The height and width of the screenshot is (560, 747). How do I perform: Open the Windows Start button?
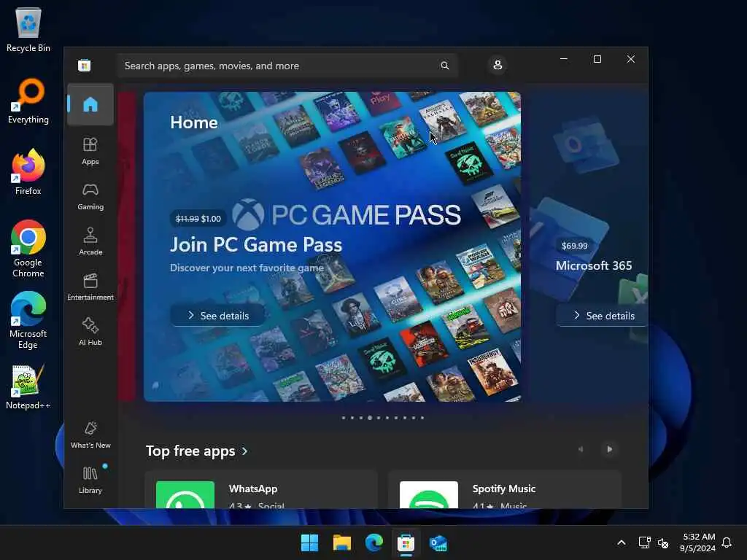click(x=309, y=542)
